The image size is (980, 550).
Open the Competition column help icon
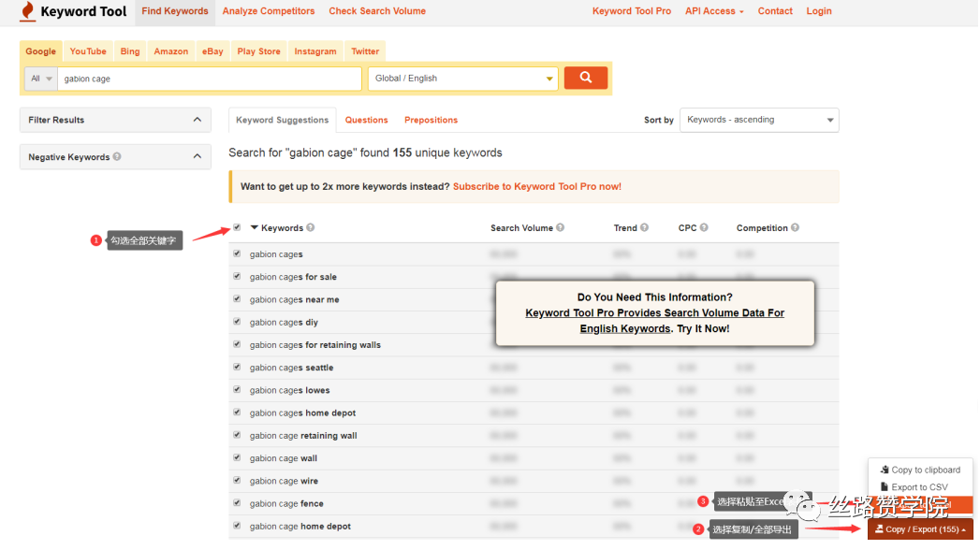pyautogui.click(x=795, y=228)
